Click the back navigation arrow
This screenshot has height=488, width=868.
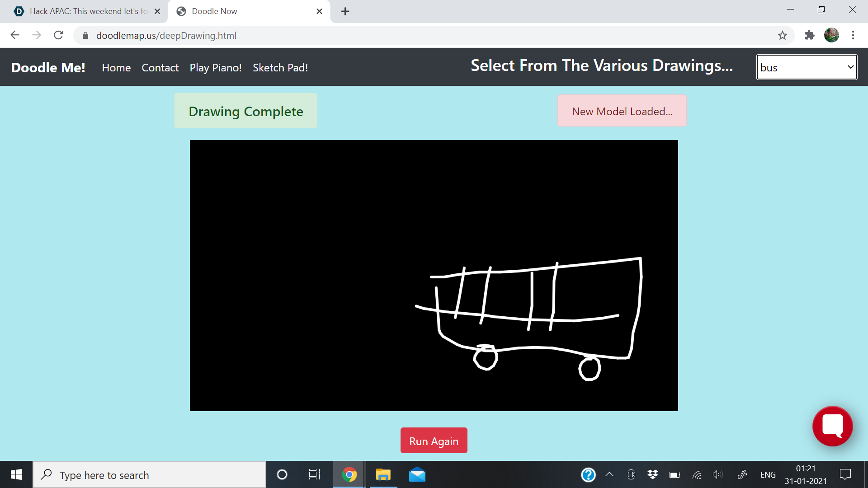point(15,35)
